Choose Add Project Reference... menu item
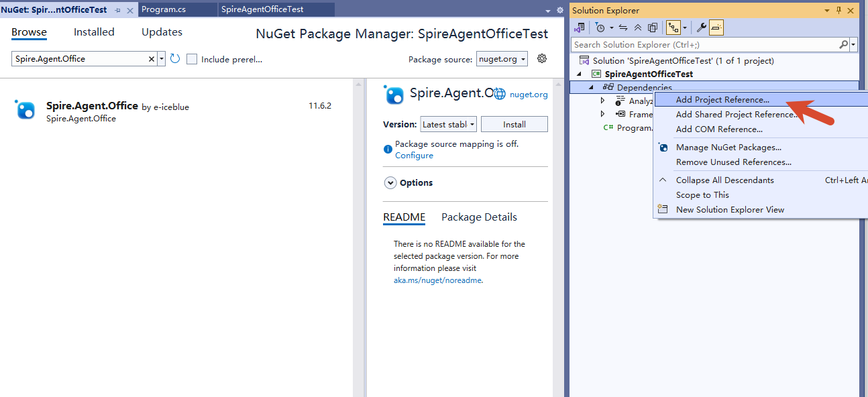The height and width of the screenshot is (397, 868). coord(761,99)
